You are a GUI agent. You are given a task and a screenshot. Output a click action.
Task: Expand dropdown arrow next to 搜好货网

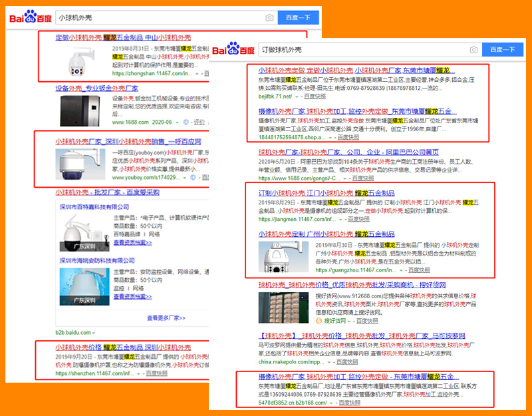tap(348, 321)
